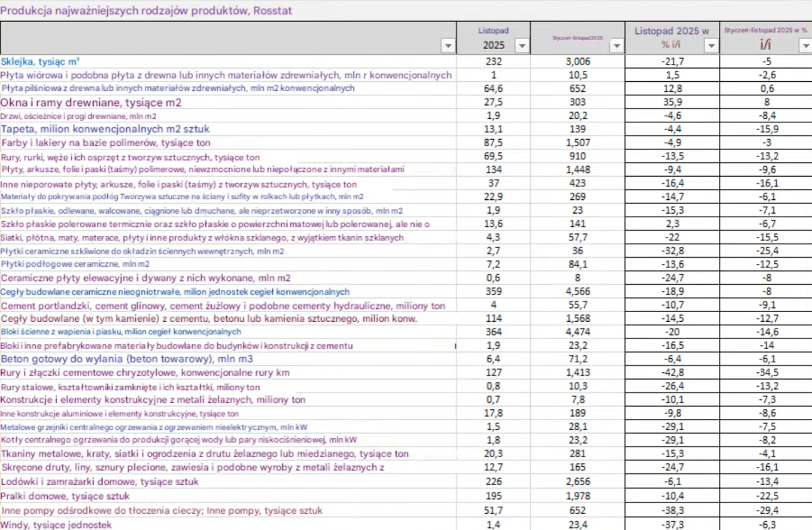Click the 'Cement portlandzki' product row label
This screenshot has width=812, height=530.
pos(223,306)
